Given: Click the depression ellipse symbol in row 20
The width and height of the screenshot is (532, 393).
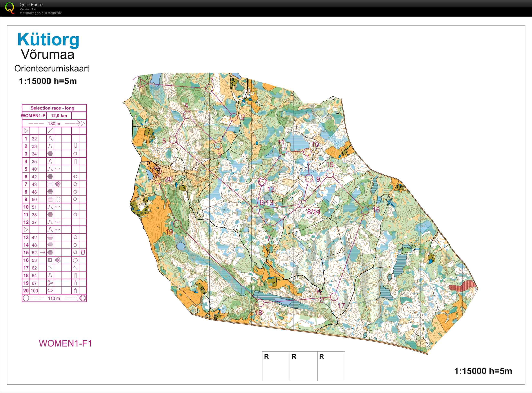Looking at the screenshot, I should [x=50, y=291].
